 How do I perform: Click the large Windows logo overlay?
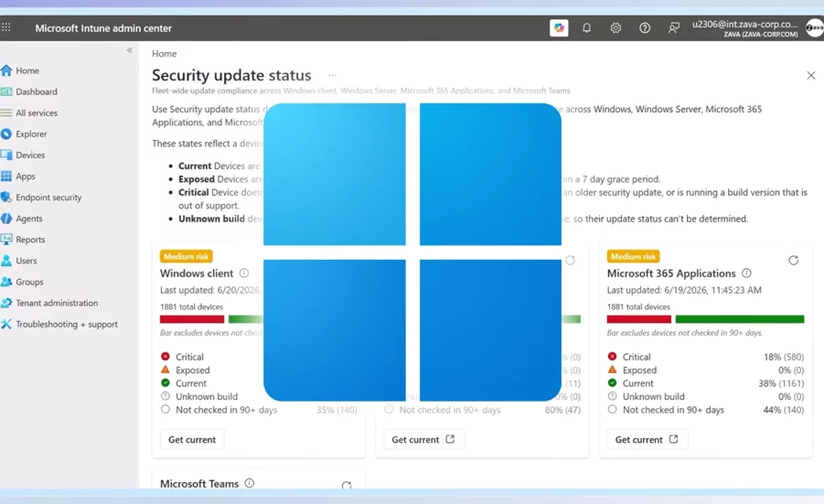412,252
